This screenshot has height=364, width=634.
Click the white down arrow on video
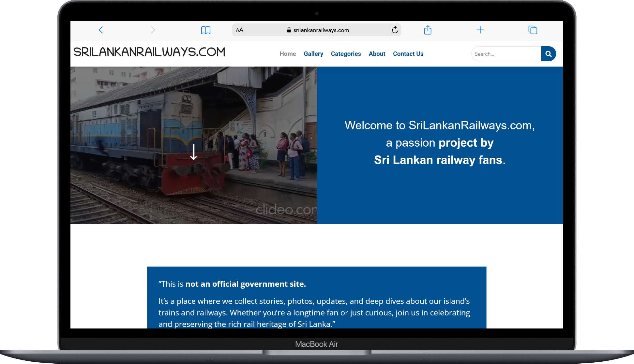pos(194,152)
